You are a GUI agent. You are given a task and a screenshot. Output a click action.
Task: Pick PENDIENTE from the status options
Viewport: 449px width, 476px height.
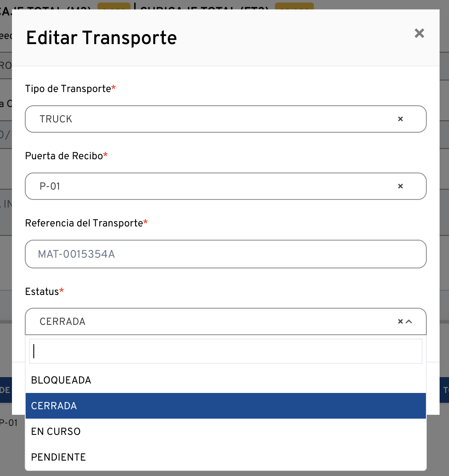(59, 457)
